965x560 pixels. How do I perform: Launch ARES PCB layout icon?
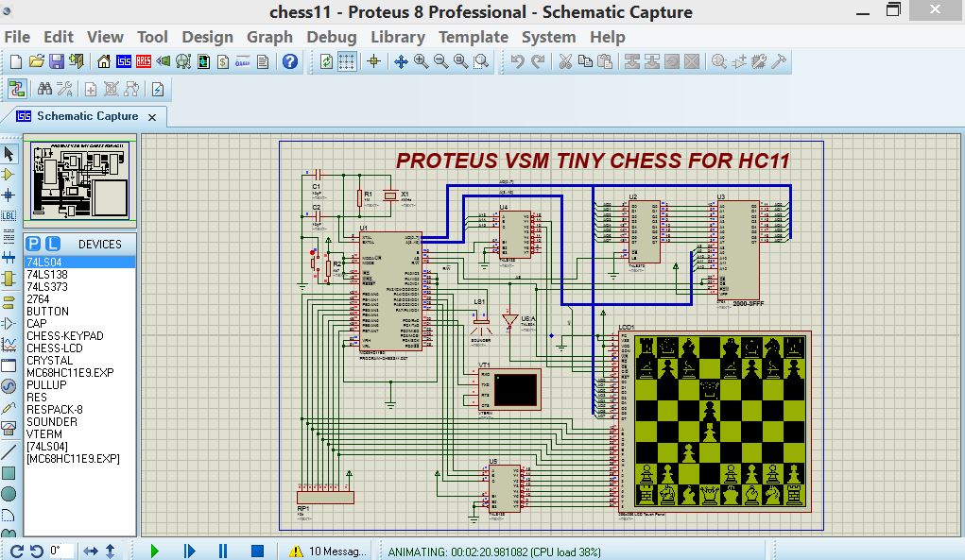tap(144, 61)
